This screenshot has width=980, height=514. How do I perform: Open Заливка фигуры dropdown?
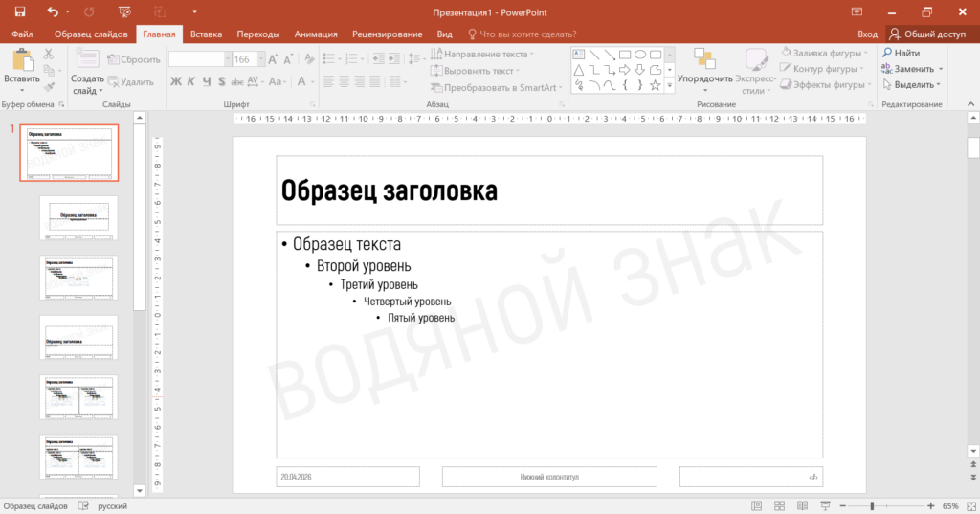825,54
